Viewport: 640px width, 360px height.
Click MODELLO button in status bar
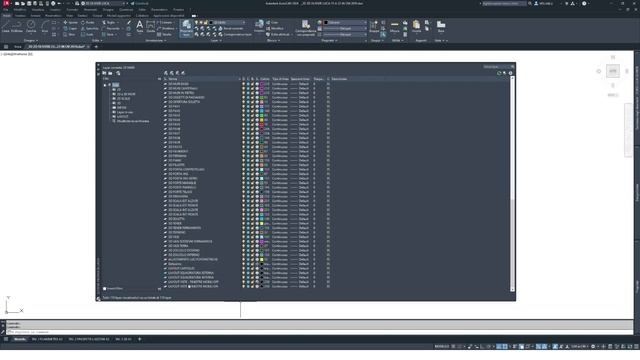[441, 347]
